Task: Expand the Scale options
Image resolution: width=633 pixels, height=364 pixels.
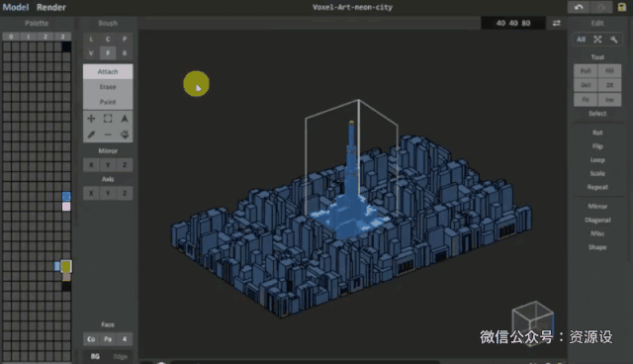Action: [597, 173]
